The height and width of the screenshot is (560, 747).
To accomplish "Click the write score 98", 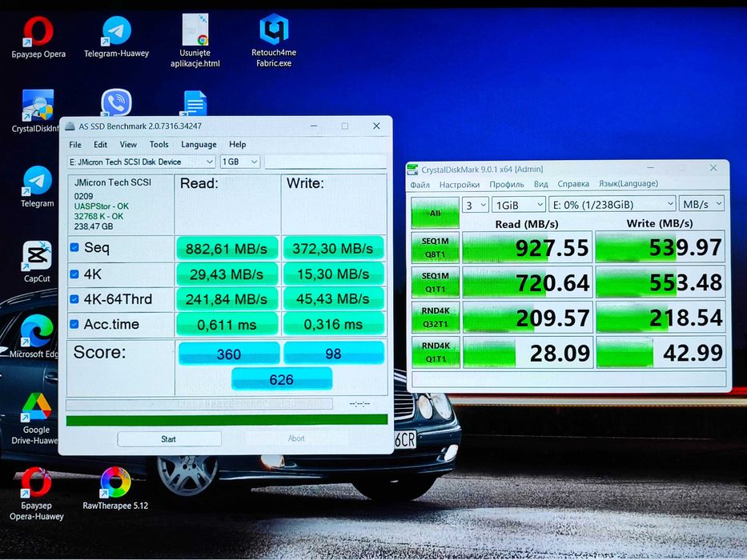I will 334,354.
